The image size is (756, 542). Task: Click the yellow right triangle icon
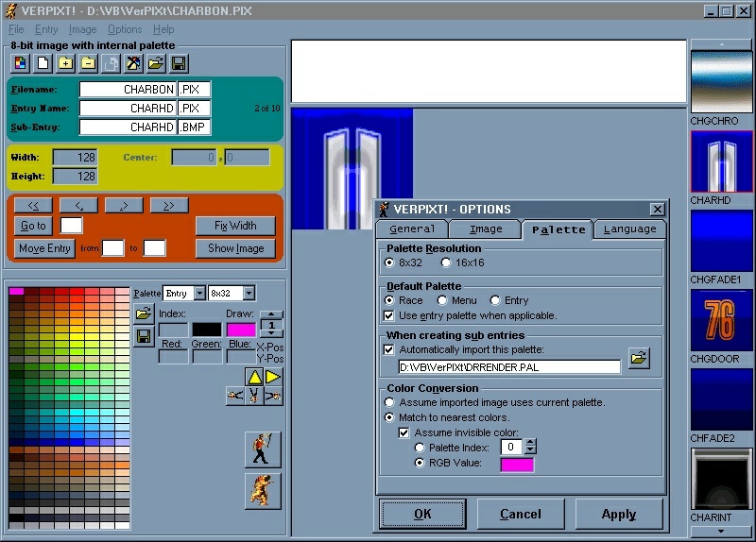[273, 377]
